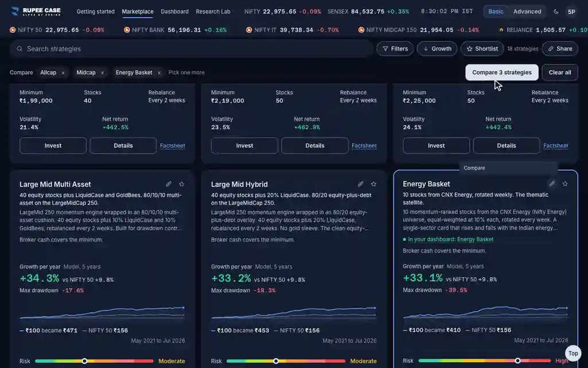Switch to Basic mode

tap(496, 11)
